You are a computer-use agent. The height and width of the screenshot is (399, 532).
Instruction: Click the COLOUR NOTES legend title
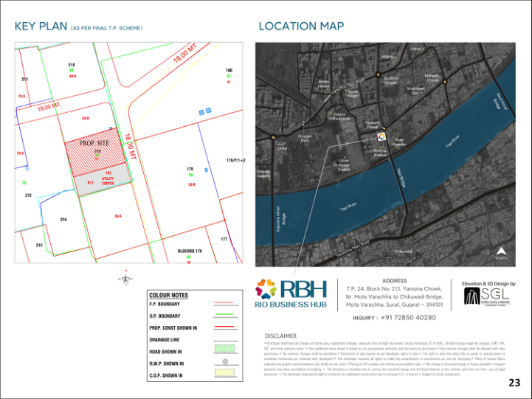click(x=169, y=295)
